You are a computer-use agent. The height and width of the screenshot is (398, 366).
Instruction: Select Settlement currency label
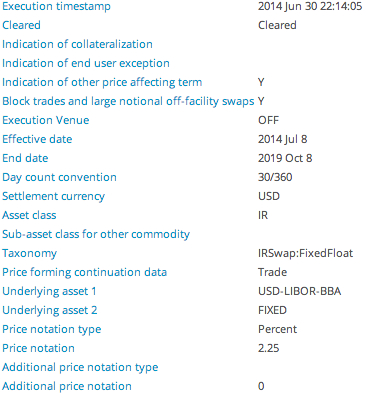point(53,196)
